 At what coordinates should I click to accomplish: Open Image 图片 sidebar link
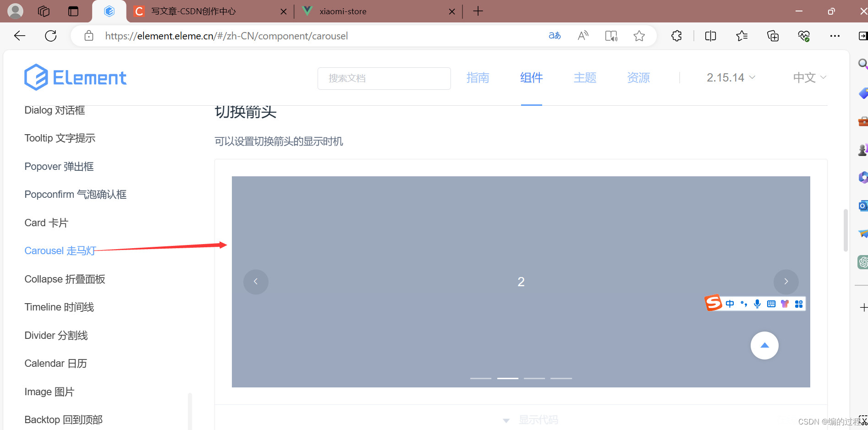pos(49,392)
